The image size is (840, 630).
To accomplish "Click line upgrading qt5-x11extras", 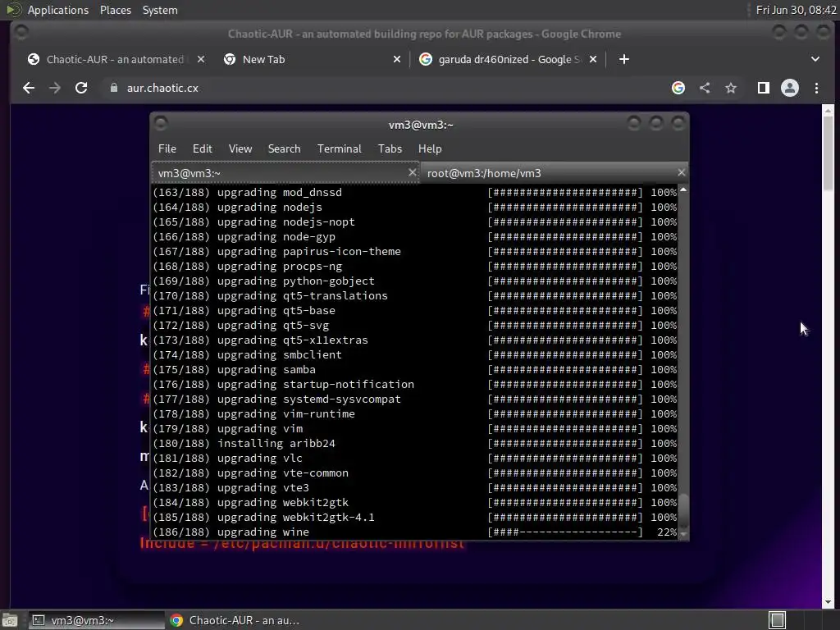I will point(414,340).
